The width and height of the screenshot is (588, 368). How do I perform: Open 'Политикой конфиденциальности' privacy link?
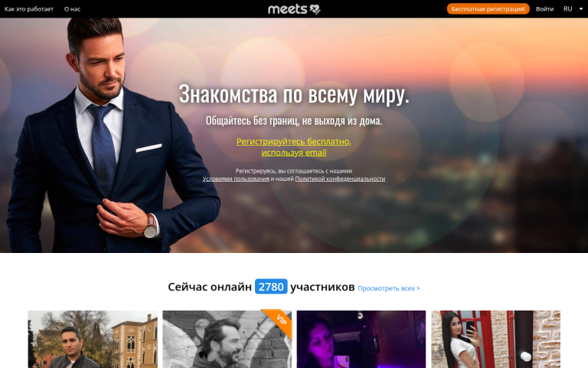(x=340, y=179)
